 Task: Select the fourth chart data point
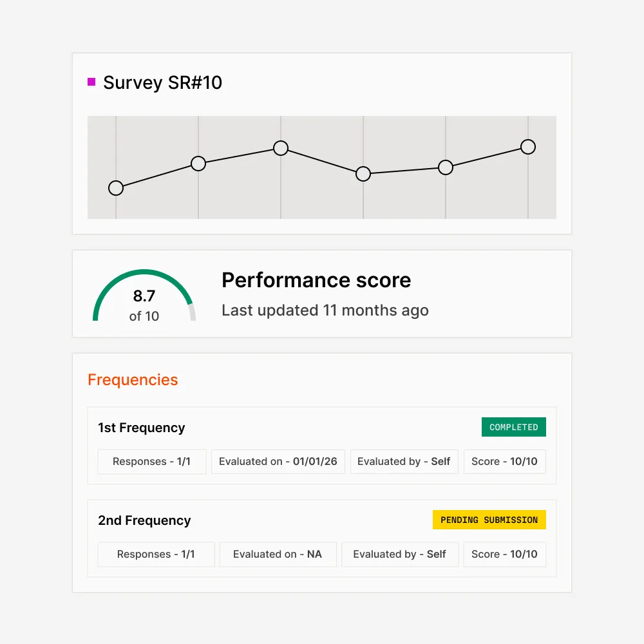[363, 174]
